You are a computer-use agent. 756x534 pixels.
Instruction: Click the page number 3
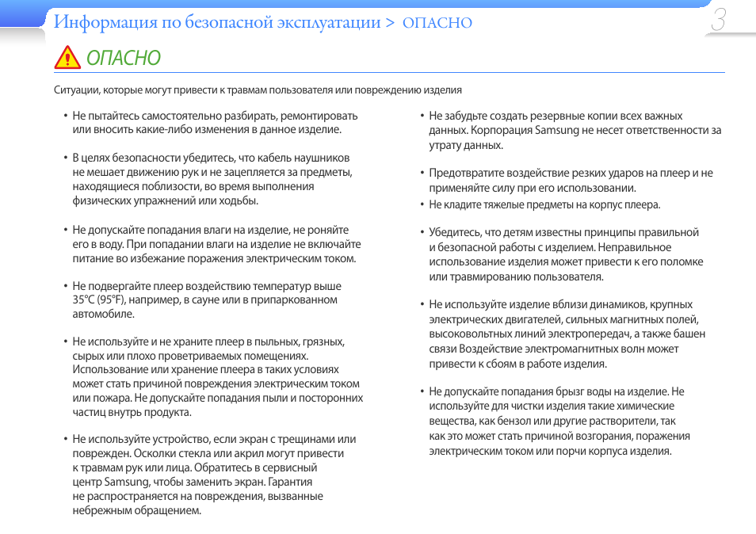(x=718, y=20)
